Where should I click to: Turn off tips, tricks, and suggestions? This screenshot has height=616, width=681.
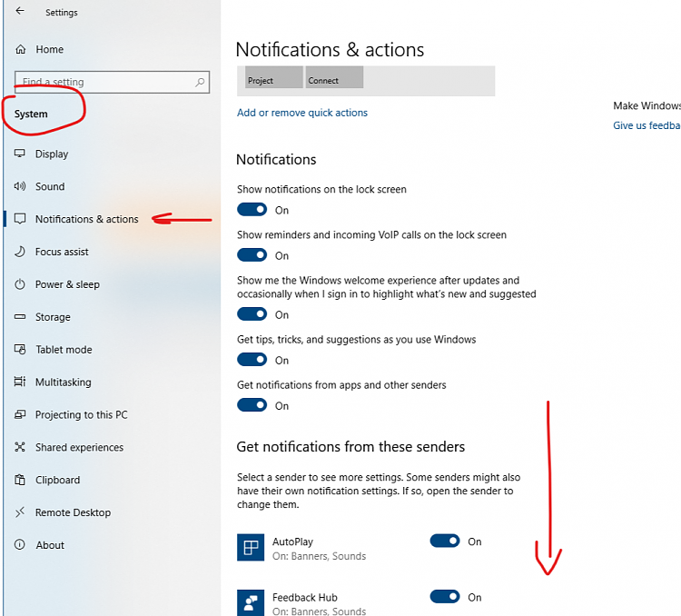tap(252, 360)
